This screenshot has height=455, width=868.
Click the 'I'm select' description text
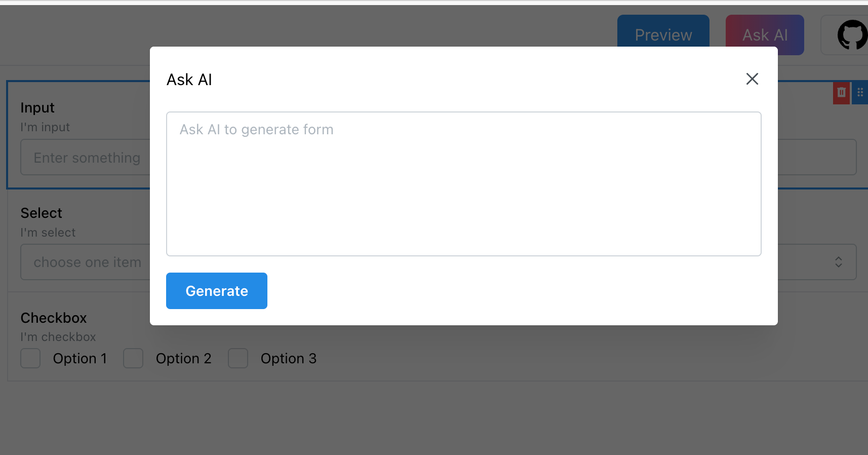point(48,233)
